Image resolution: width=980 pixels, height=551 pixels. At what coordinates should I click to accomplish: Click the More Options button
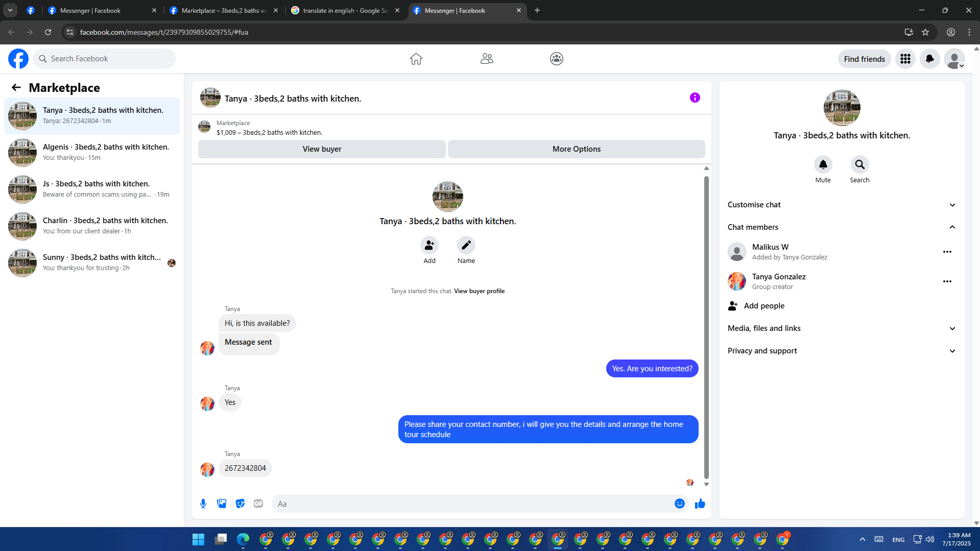pyautogui.click(x=577, y=149)
